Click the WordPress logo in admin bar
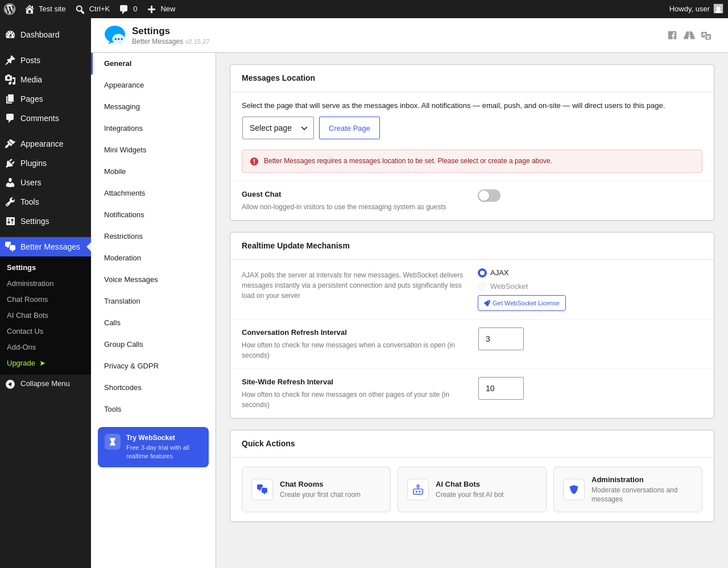The height and width of the screenshot is (568, 728). [10, 9]
